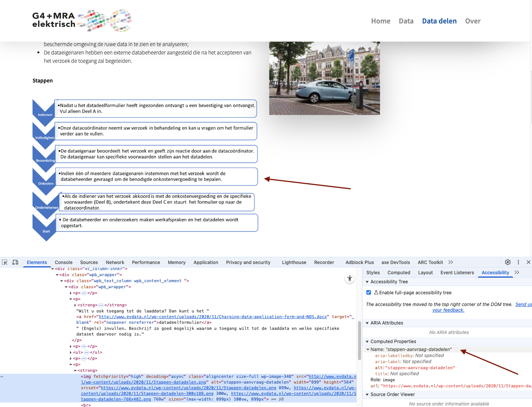Show more DevTools panel tabs chevron after ARC Toolkit
Screen dimensions: 532x407
point(451,262)
